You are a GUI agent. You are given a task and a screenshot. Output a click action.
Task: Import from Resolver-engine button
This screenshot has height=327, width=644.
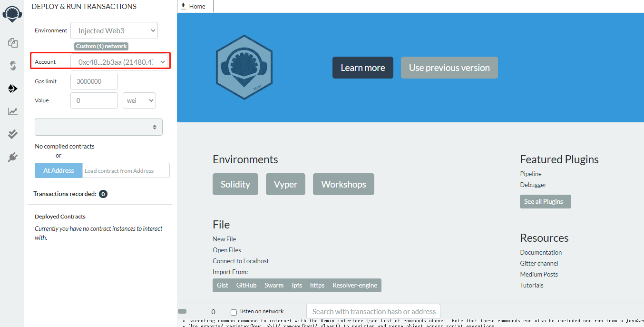coord(355,285)
